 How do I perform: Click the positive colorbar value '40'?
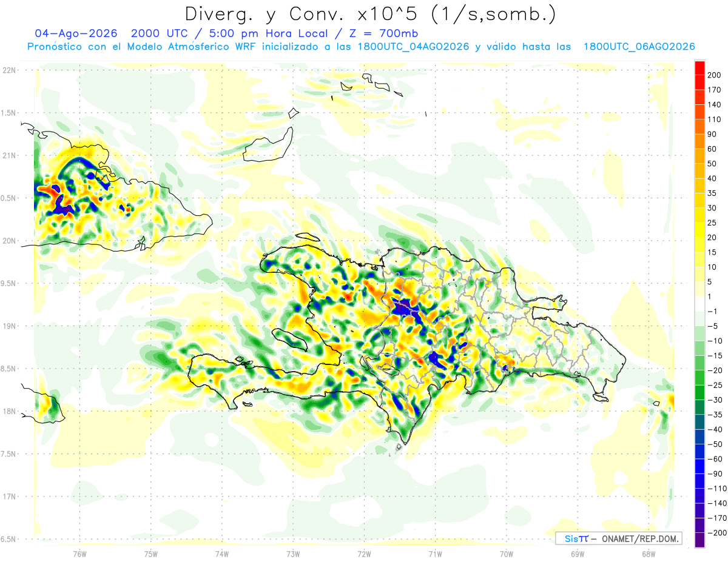(x=712, y=178)
